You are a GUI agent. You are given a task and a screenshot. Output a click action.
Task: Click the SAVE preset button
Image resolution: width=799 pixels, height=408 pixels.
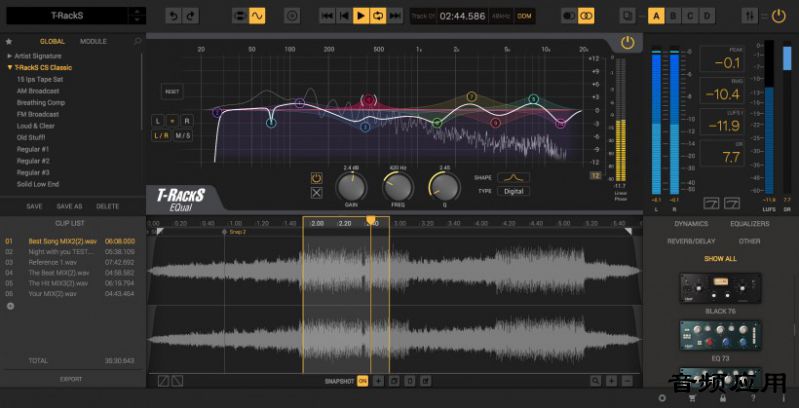tap(34, 206)
